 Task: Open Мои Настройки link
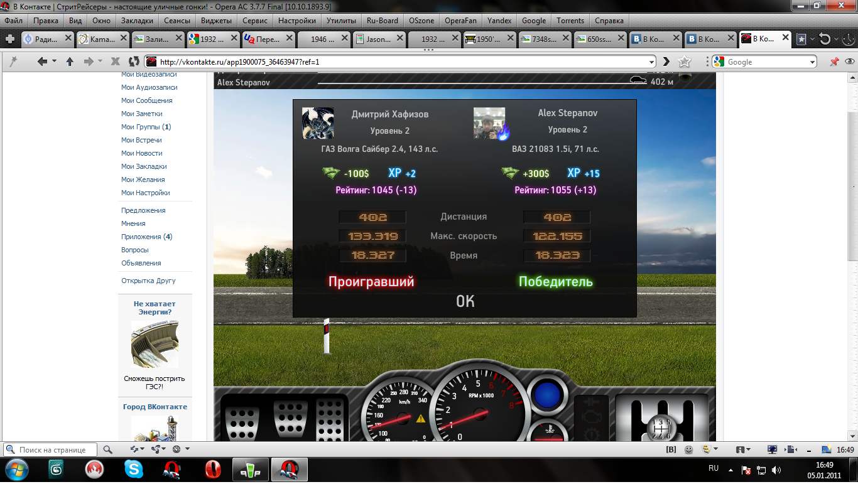145,193
